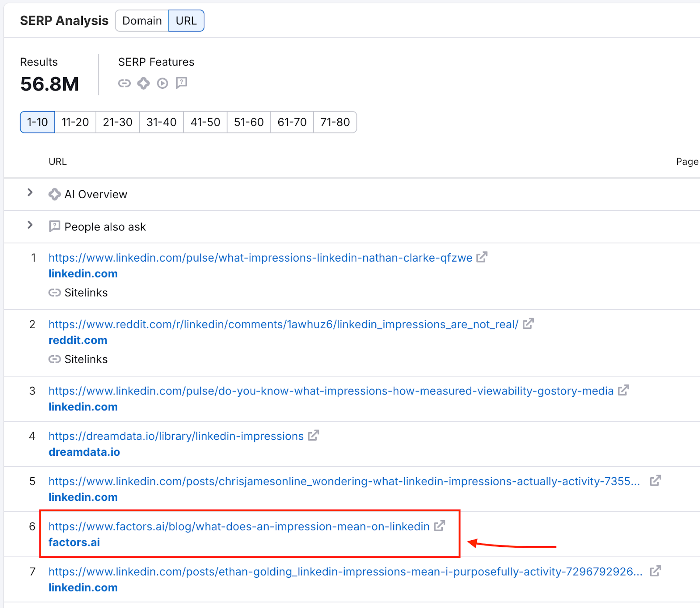
Task: Click the AI Overview row icon in results list
Action: (x=54, y=194)
